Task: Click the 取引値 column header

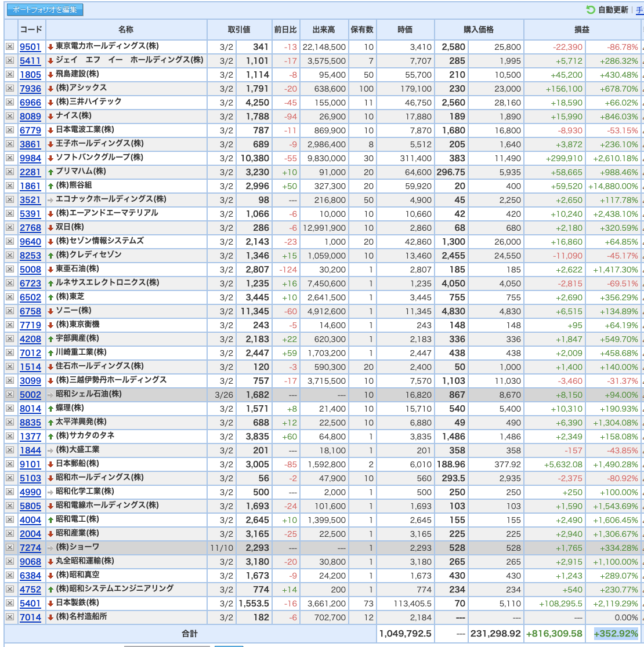Action: (239, 30)
